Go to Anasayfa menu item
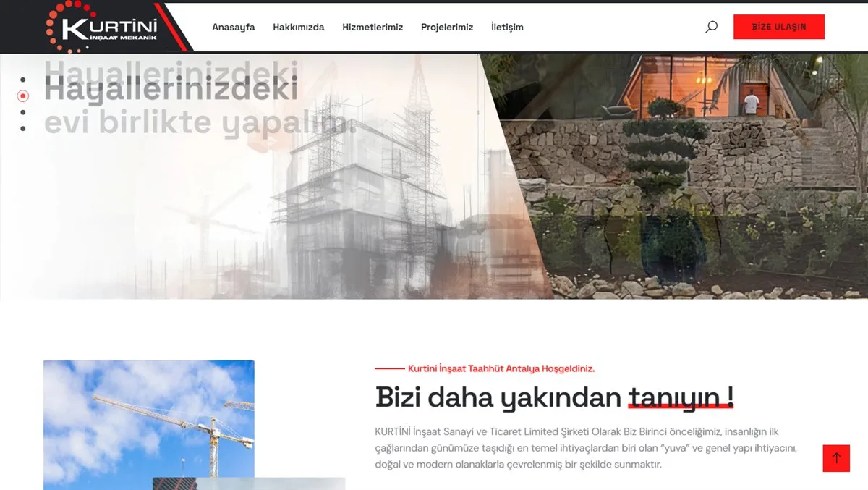This screenshot has height=490, width=868. (x=233, y=27)
